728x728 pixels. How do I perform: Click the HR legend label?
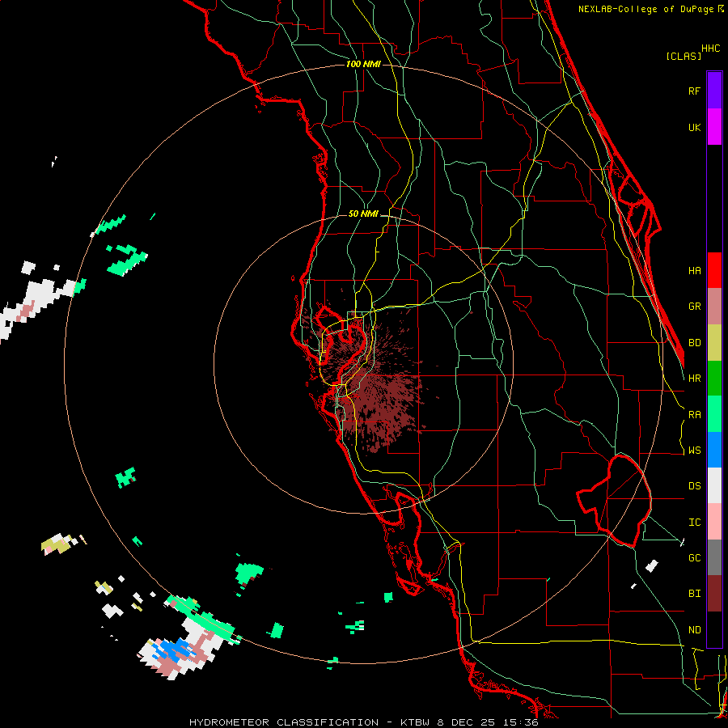coord(694,379)
